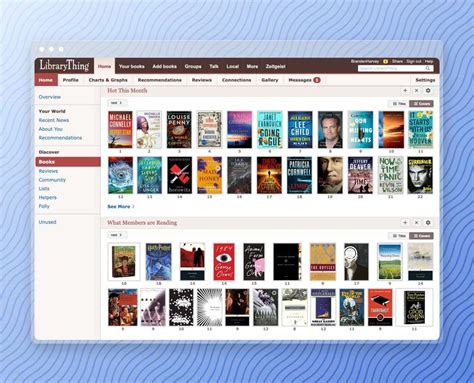Open the 1984 book cover
The width and height of the screenshot is (474, 383).
(x=224, y=262)
